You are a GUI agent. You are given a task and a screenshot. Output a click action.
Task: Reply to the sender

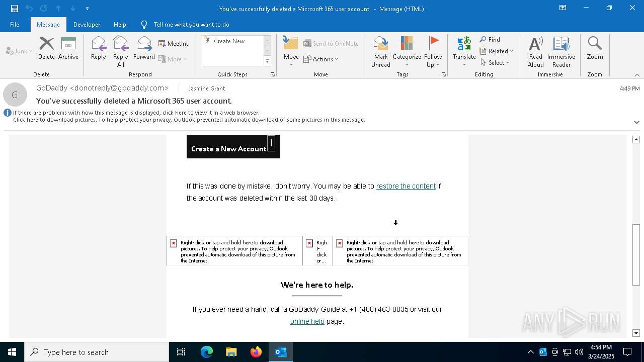99,49
